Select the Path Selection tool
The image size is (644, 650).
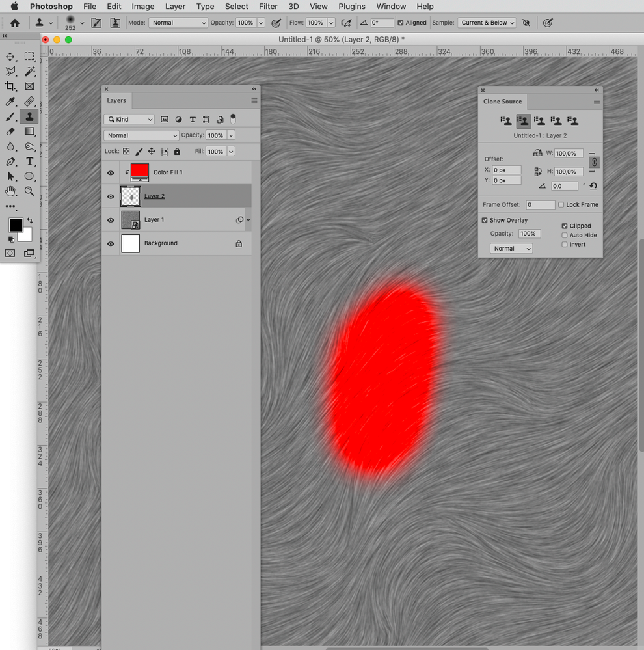tap(10, 176)
